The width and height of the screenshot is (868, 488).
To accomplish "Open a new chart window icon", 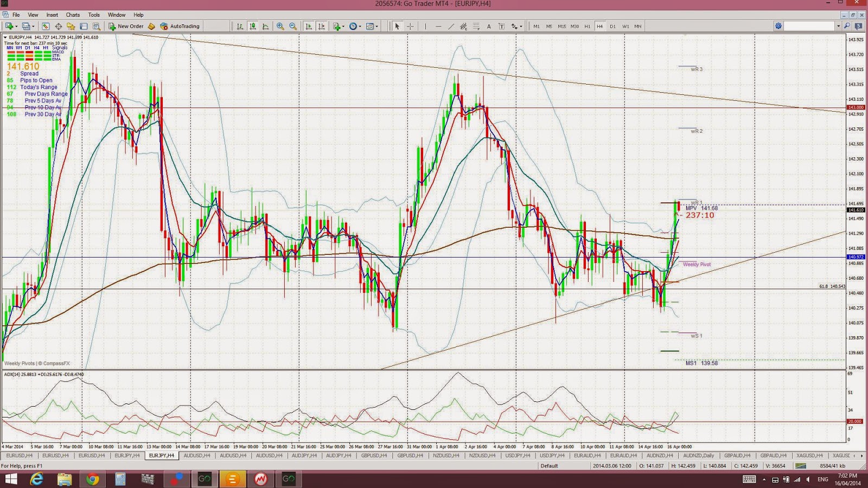I will pos(9,26).
